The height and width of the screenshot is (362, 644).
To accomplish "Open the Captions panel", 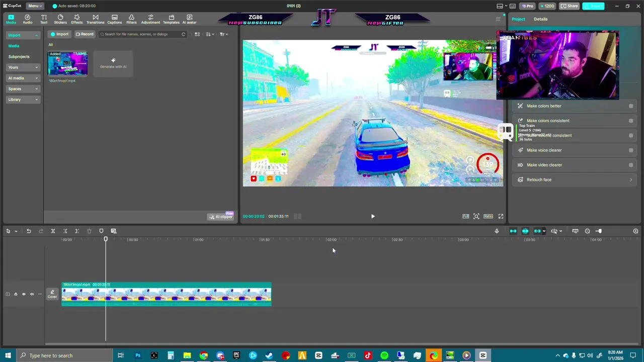I will [114, 19].
